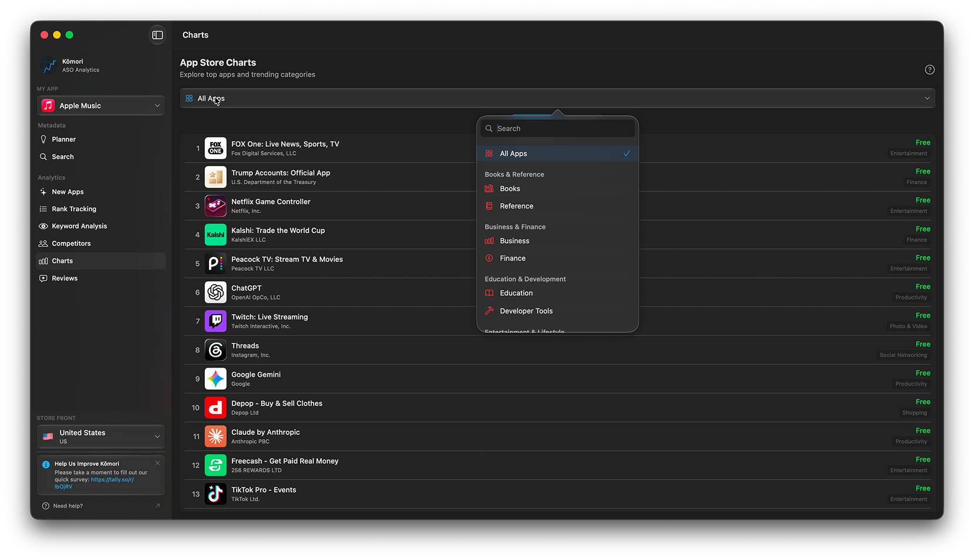This screenshot has height=560, width=974.
Task: Open the United States storefront dropdown
Action: pos(101,437)
